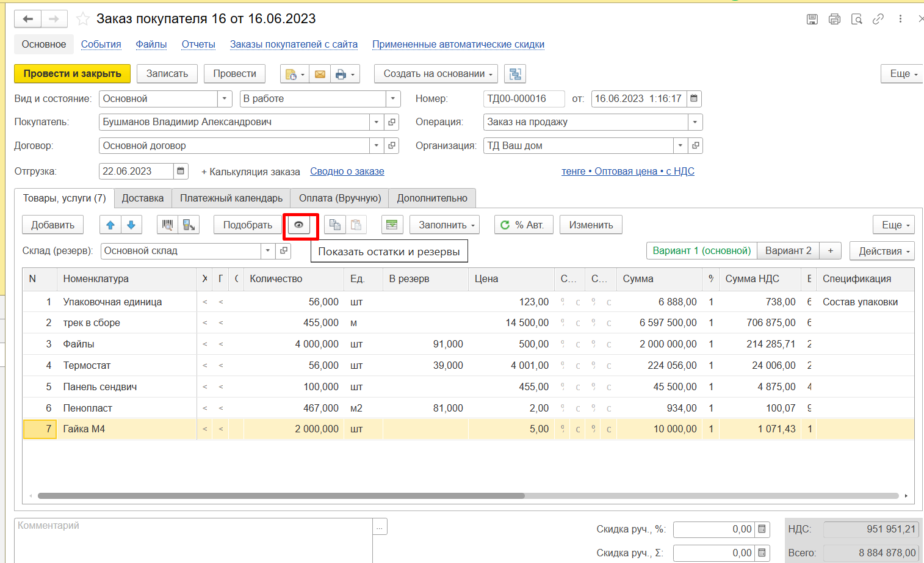
Task: Click the envelope email icon
Action: [320, 74]
